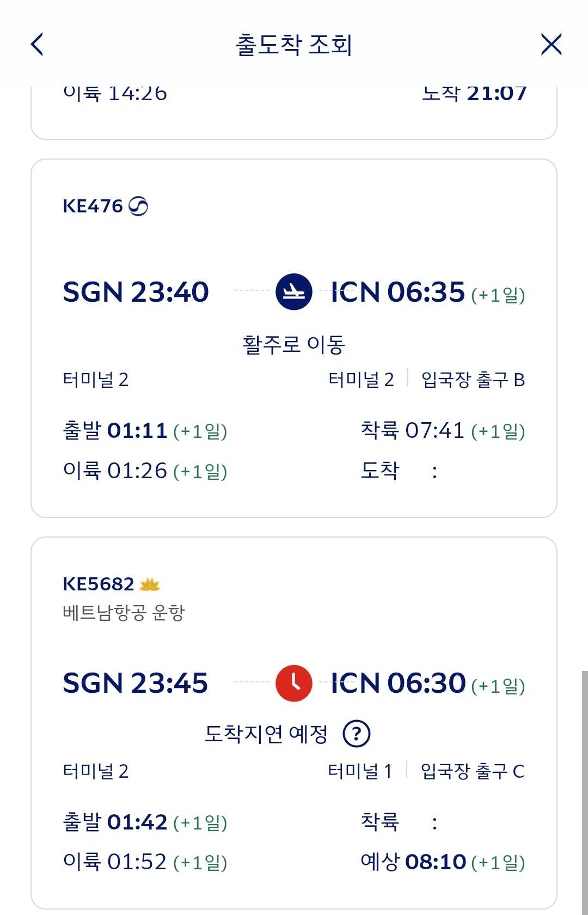This screenshot has width=588, height=915.
Task: Tap the 베트남항공 운항 operator label
Action: click(x=124, y=613)
